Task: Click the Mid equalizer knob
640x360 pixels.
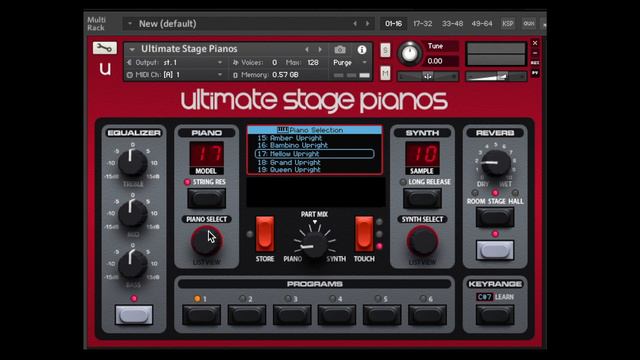Action: [133, 213]
